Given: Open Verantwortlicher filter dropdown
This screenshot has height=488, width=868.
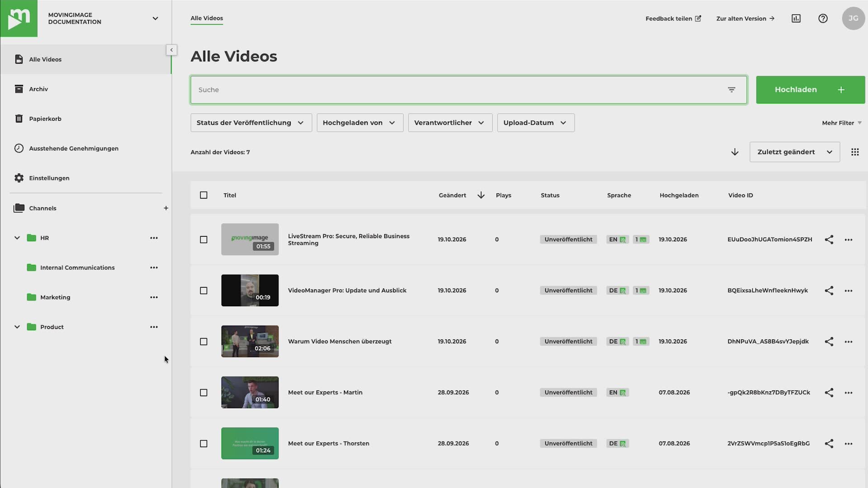Looking at the screenshot, I should pyautogui.click(x=450, y=123).
